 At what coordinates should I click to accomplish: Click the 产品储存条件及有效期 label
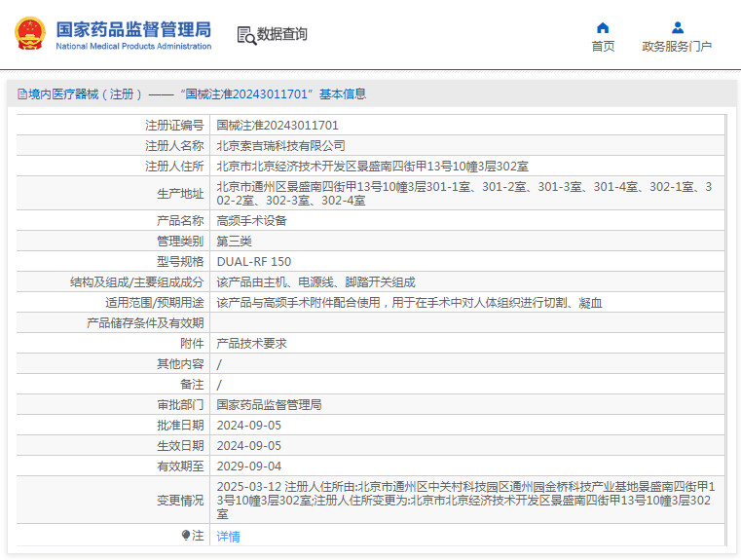(x=145, y=323)
